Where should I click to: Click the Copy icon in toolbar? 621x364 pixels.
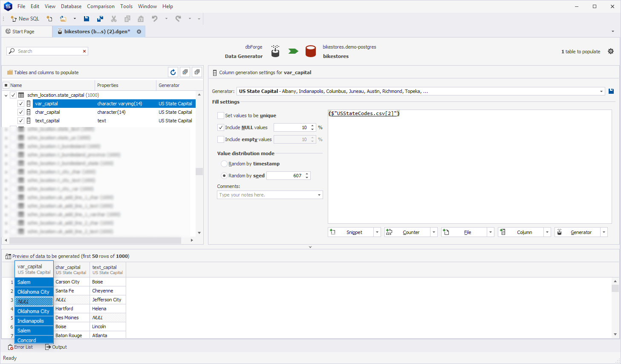tap(127, 19)
